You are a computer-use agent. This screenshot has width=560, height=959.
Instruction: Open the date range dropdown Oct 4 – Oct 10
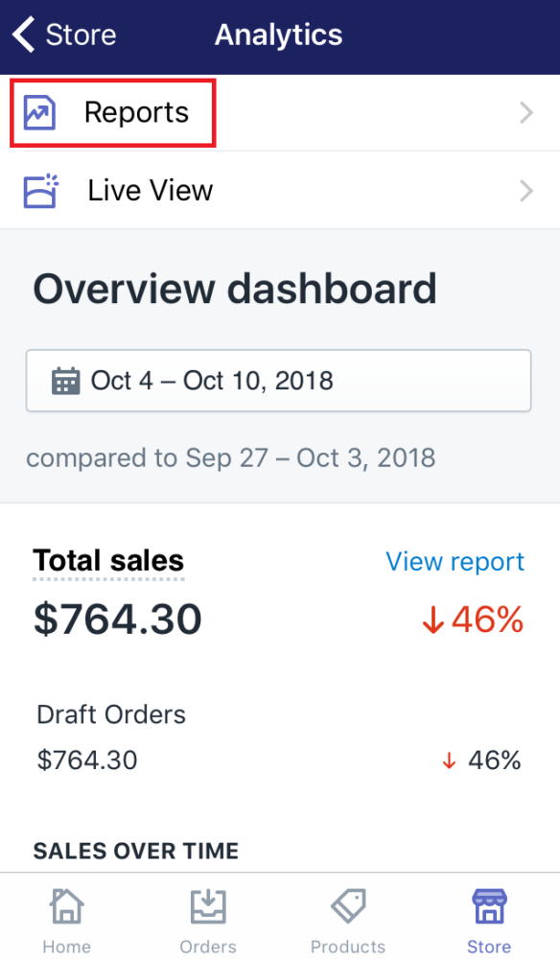[x=278, y=381]
